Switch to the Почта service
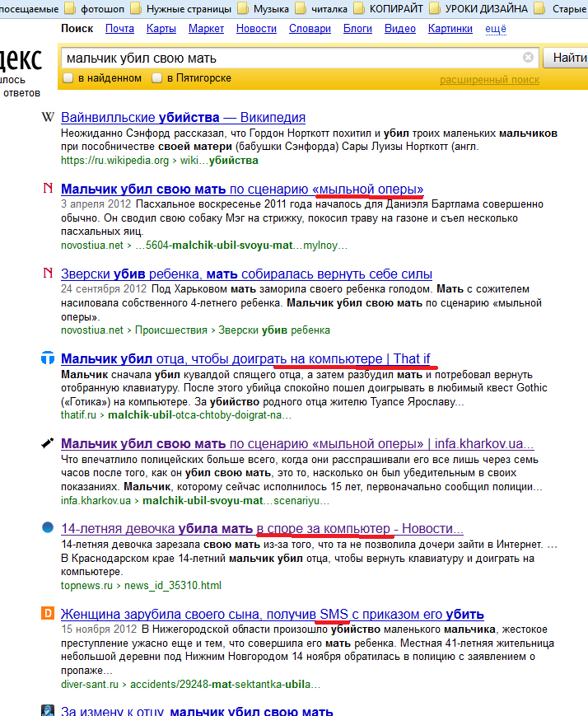Viewport: 588px width, 716px height. pos(119,28)
